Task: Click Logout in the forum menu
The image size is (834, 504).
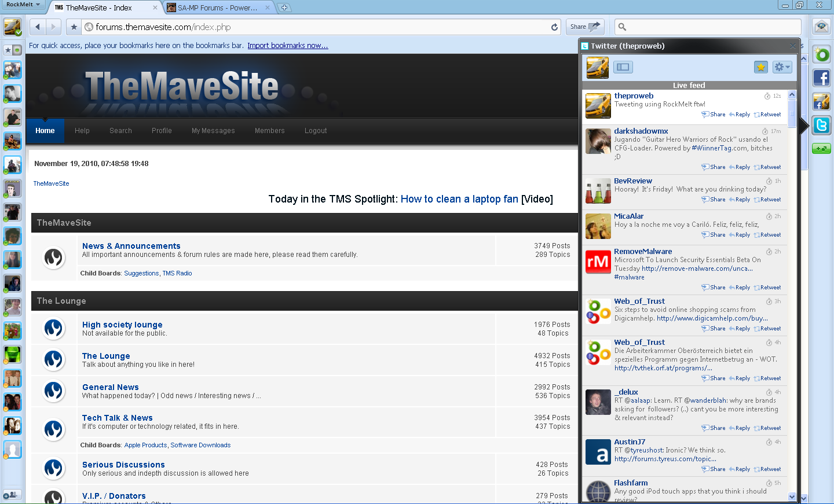Action: coord(316,131)
